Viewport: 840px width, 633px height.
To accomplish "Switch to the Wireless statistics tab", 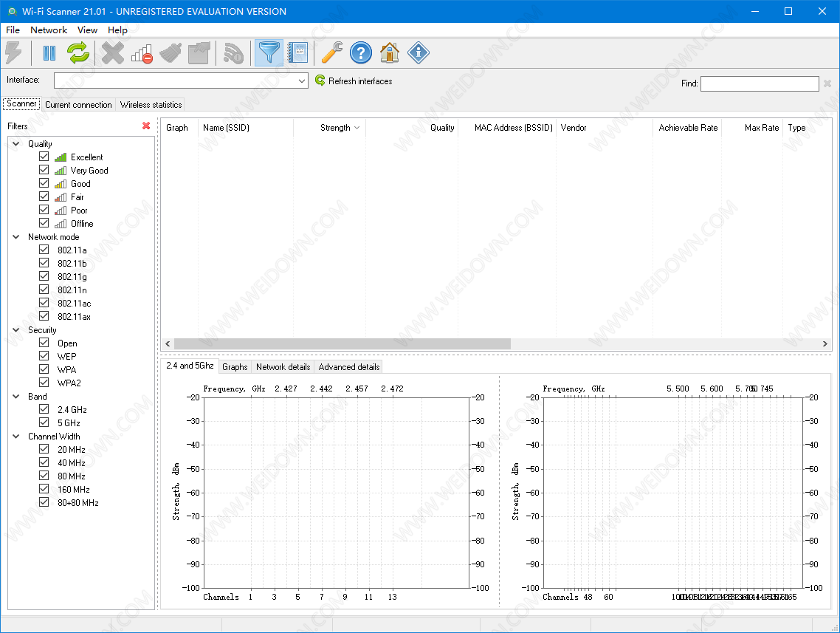I will click(x=151, y=105).
